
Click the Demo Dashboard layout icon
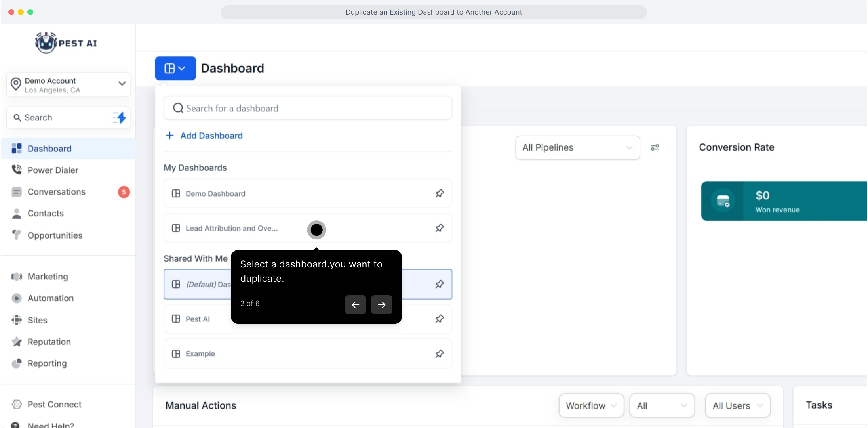[x=176, y=193]
